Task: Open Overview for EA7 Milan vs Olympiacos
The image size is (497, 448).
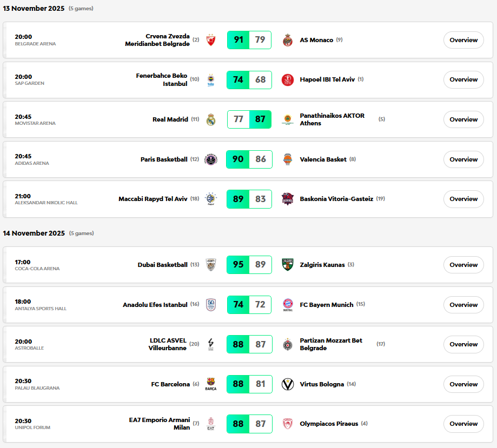Action: click(x=463, y=424)
